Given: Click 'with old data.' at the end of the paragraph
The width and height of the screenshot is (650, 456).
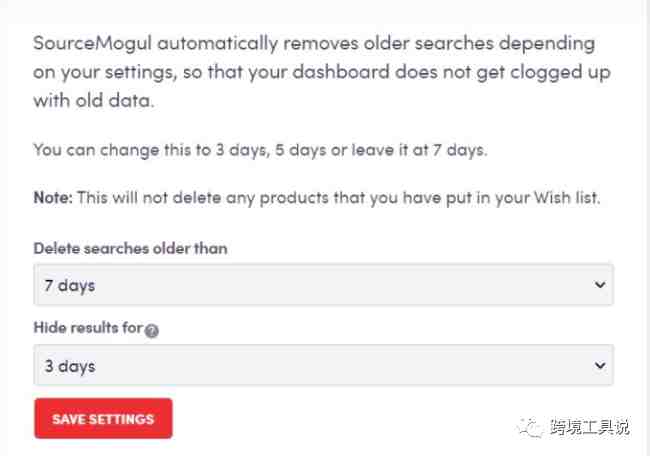Looking at the screenshot, I should [94, 100].
